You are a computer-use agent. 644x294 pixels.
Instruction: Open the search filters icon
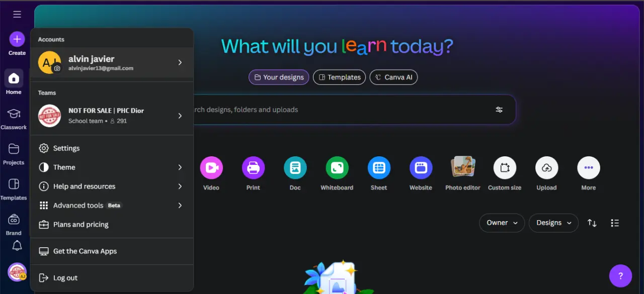click(x=499, y=110)
